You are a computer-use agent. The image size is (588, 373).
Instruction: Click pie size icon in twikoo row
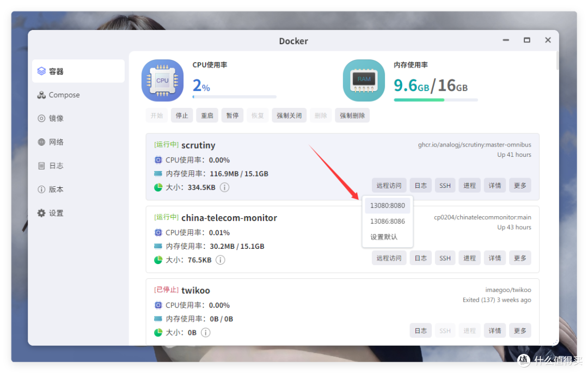(158, 332)
